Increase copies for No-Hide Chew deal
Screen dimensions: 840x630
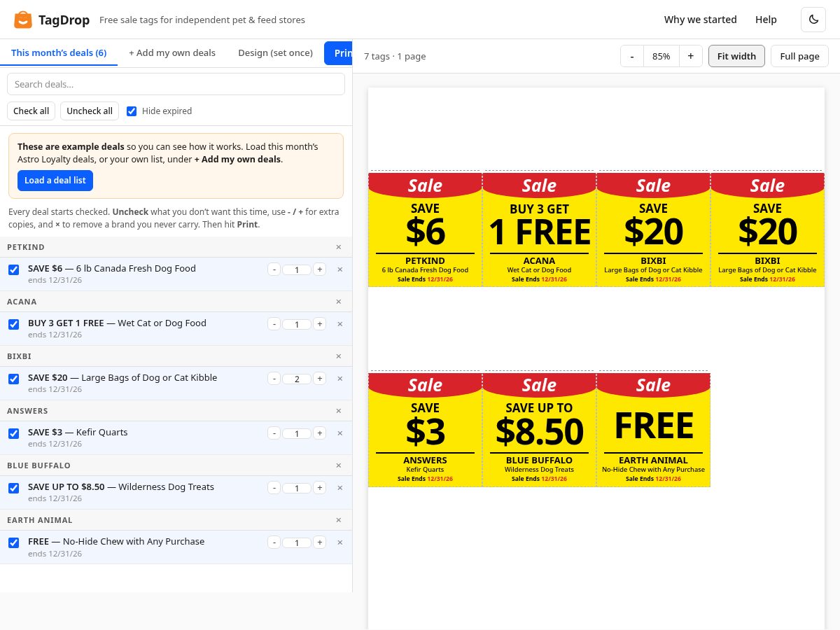[319, 542]
